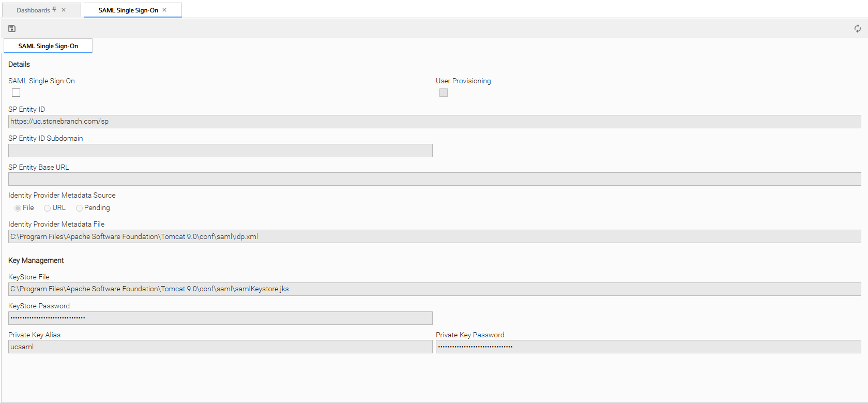Click the Identity Provider Metadata File field
Image resolution: width=868 pixels, height=403 pixels.
coord(434,236)
